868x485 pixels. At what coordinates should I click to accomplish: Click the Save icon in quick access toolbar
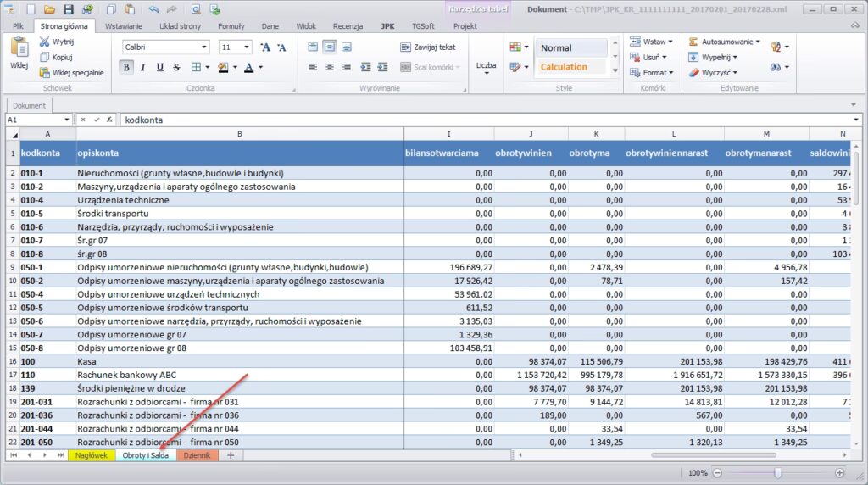[x=68, y=10]
